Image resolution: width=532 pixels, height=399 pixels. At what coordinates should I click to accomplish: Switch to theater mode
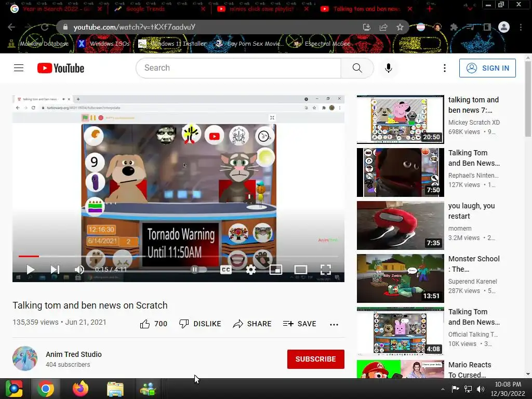pyautogui.click(x=301, y=270)
